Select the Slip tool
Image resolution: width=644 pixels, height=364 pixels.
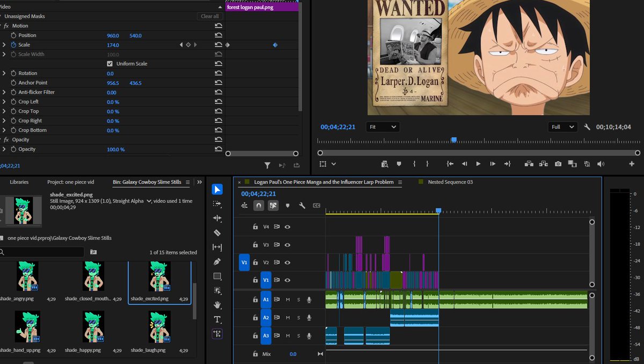(x=217, y=247)
